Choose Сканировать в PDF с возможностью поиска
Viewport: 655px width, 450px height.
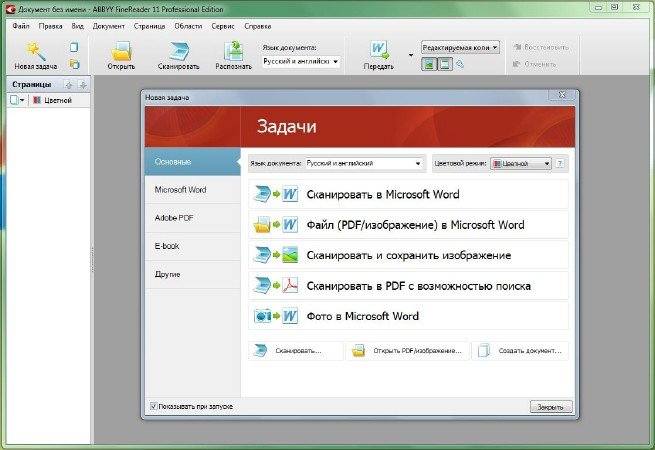[x=408, y=286]
